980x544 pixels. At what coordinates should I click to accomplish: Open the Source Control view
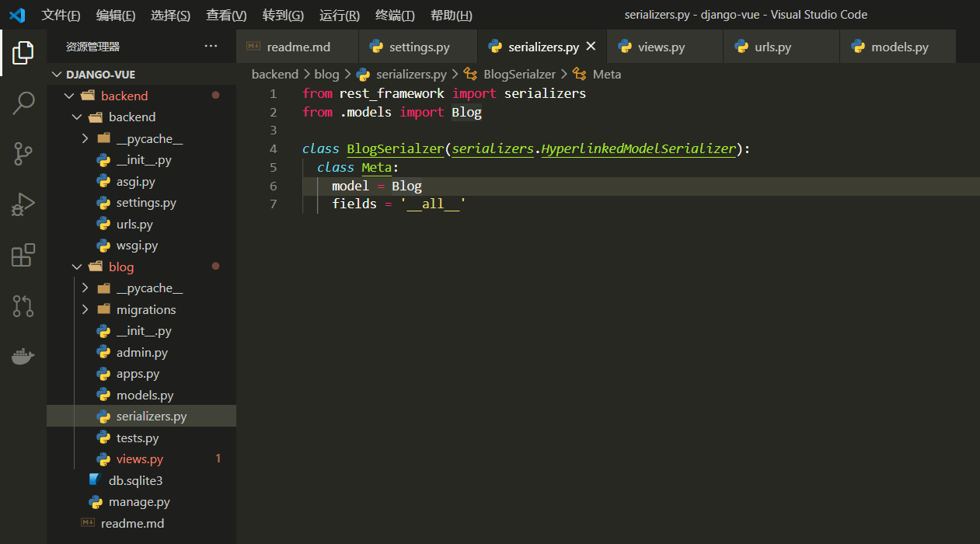point(23,154)
